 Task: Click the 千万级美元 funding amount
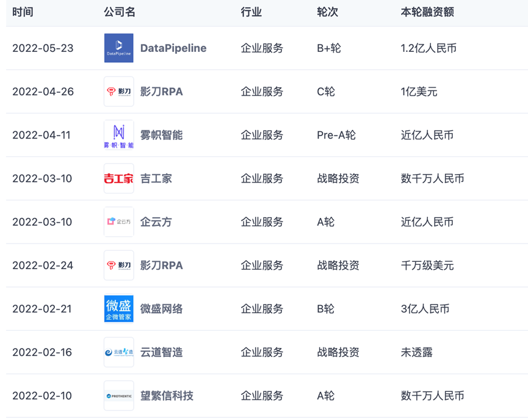tap(427, 266)
